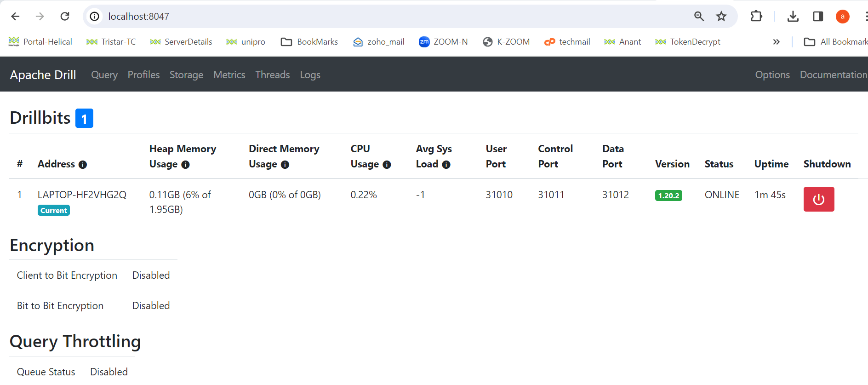
Task: Reload the page with the refresh icon
Action: (65, 17)
